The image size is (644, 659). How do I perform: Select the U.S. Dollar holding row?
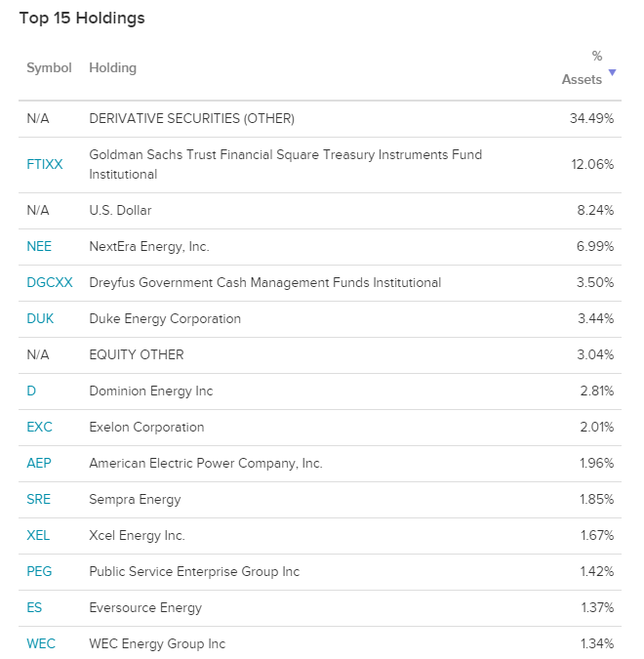tap(320, 211)
